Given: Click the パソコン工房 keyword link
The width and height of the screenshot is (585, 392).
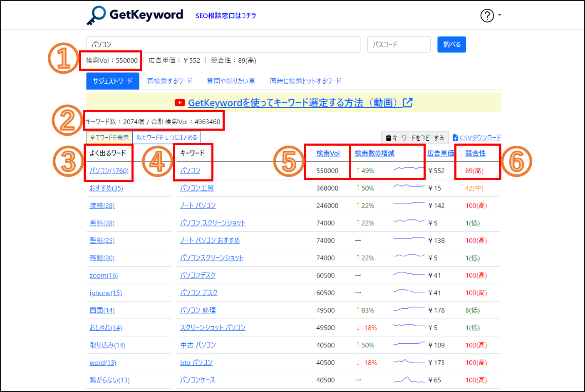Looking at the screenshot, I should point(197,188).
